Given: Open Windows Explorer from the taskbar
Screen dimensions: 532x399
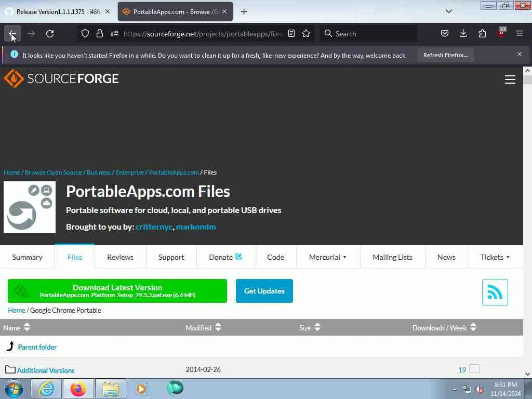Looking at the screenshot, I should pyautogui.click(x=111, y=389).
